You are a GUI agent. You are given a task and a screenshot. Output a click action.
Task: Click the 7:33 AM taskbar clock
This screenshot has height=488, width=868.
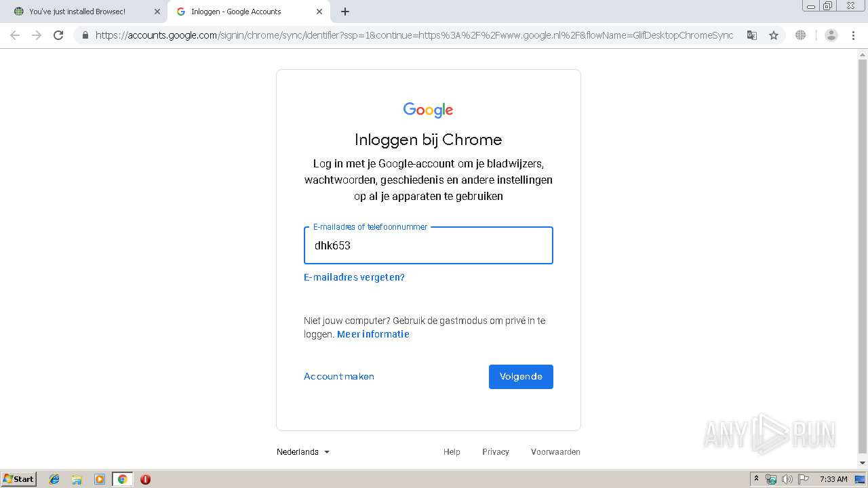pos(833,479)
